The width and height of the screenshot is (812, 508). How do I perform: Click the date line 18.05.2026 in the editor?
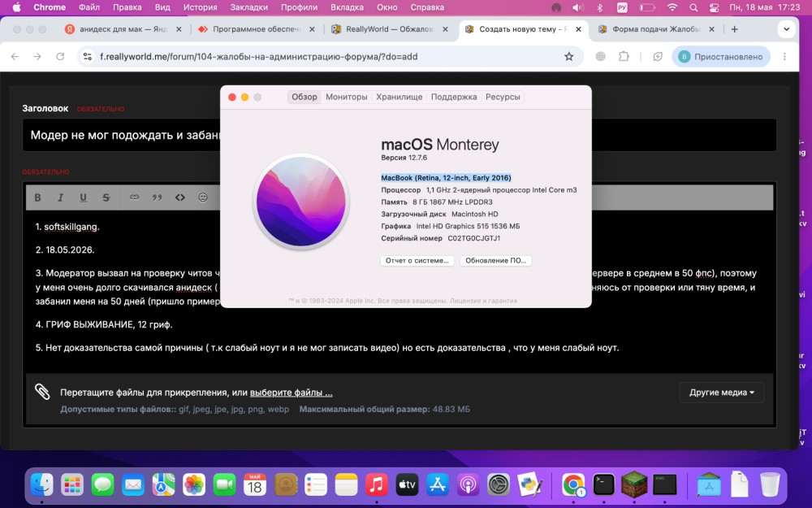coord(65,250)
